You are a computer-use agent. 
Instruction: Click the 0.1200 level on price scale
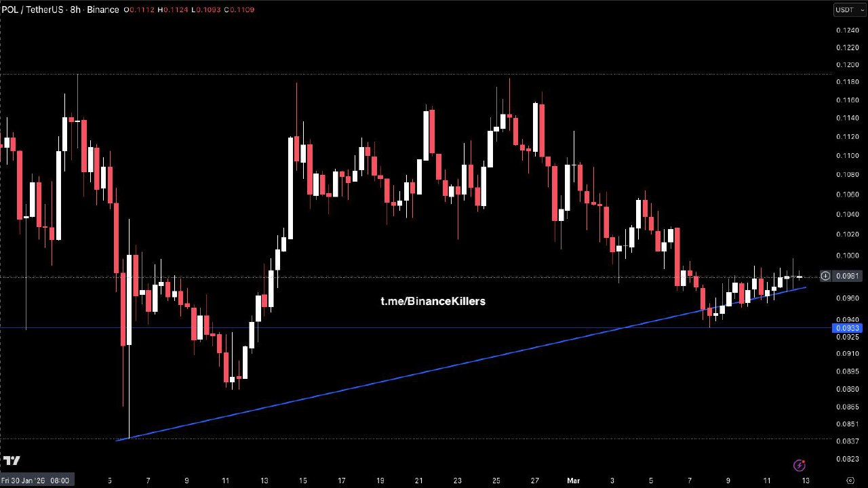pyautogui.click(x=848, y=65)
